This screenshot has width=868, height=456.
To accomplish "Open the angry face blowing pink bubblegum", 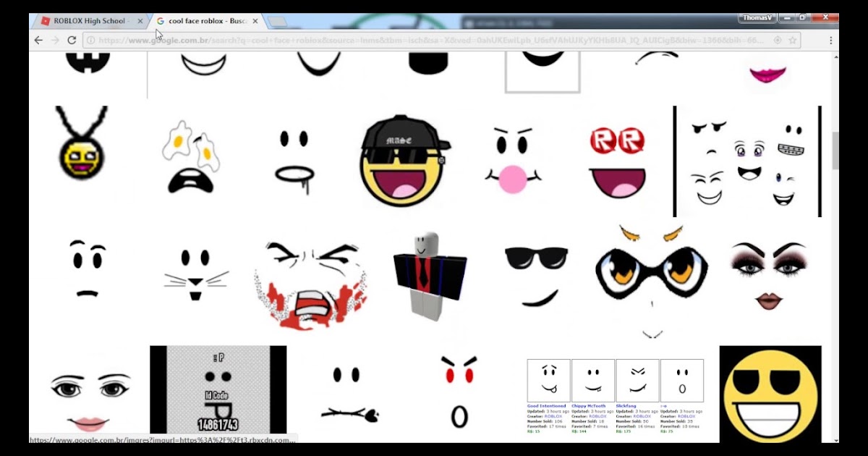I will 513,161.
